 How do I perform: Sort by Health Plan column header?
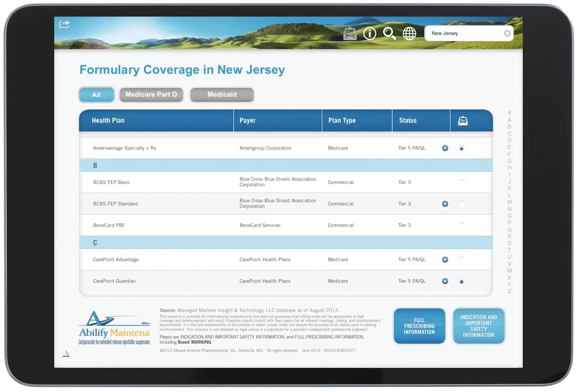[156, 121]
